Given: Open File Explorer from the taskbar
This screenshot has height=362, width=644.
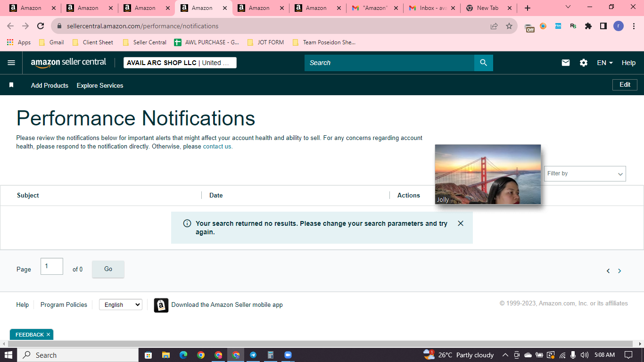Looking at the screenshot, I should pyautogui.click(x=165, y=355).
